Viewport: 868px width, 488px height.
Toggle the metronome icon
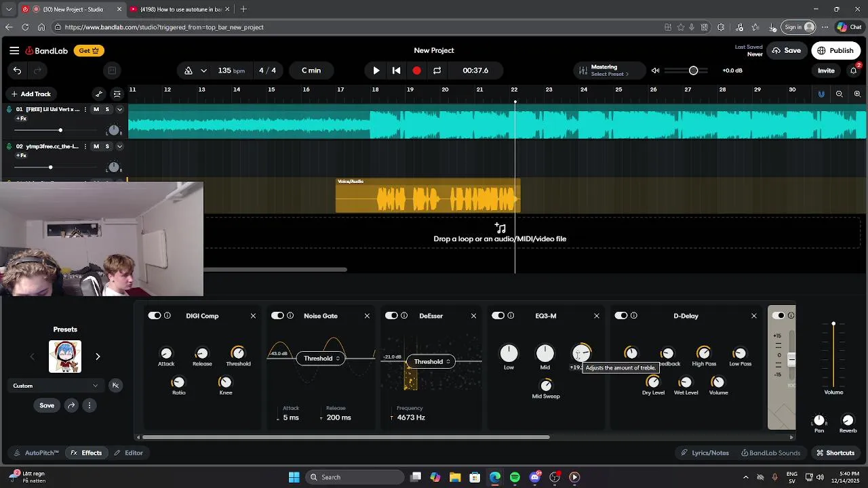pos(189,70)
